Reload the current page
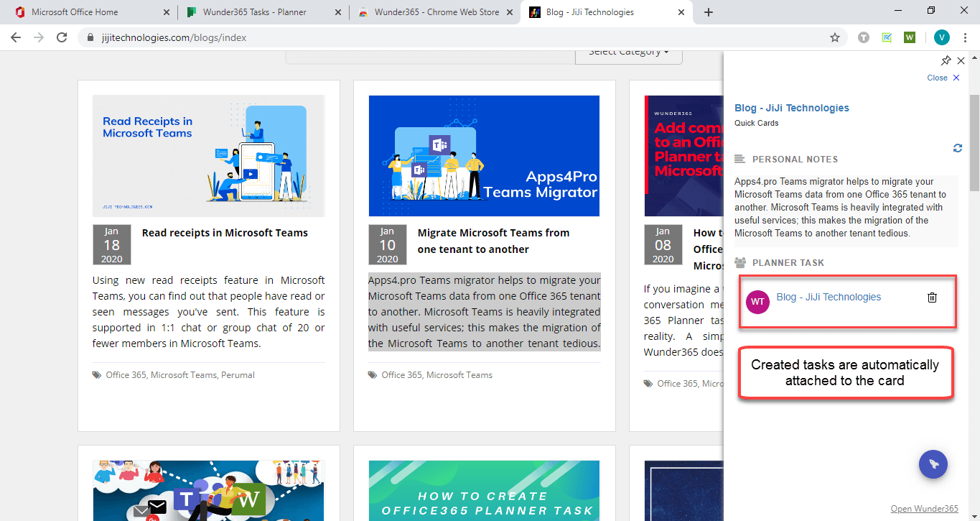Image resolution: width=980 pixels, height=521 pixels. coord(62,37)
